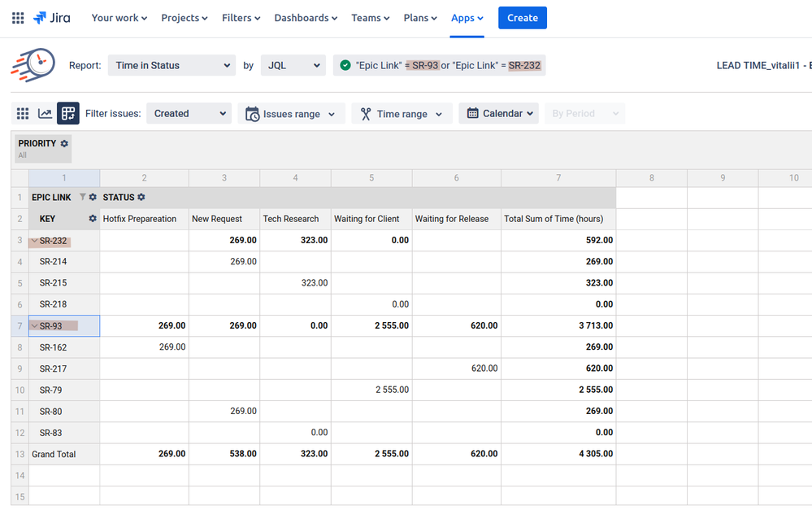812x519 pixels.
Task: Click the Waiting for Release column header
Action: coord(456,219)
